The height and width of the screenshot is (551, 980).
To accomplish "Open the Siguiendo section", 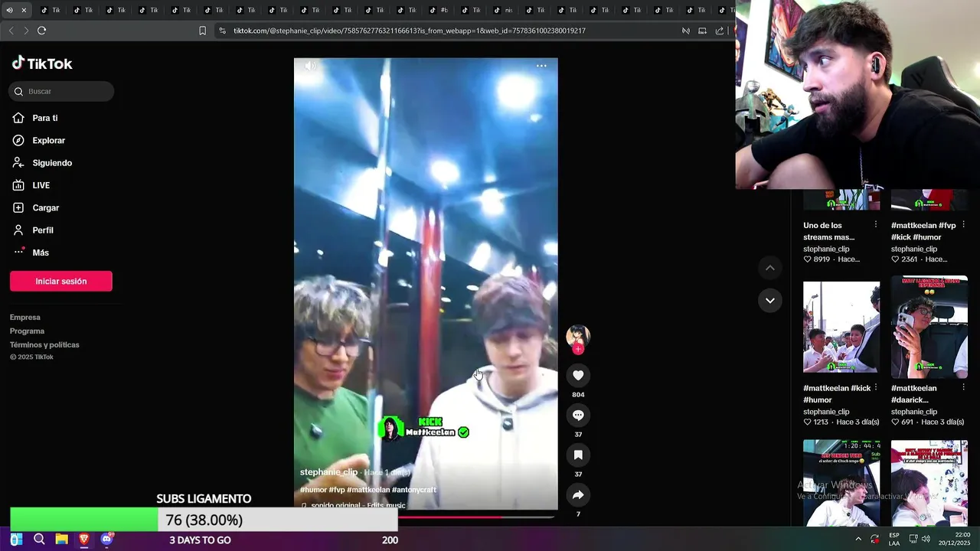I will coord(51,163).
